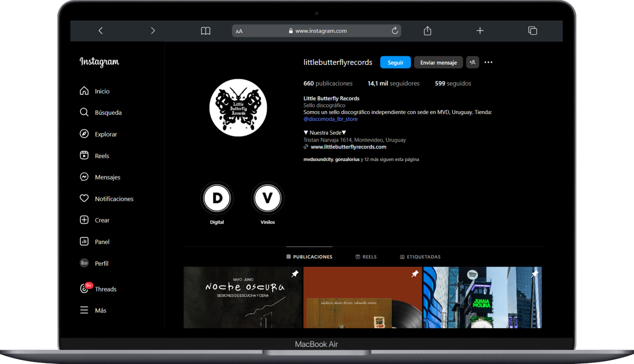
Task: Click 660 publicaciones count
Action: tap(328, 83)
